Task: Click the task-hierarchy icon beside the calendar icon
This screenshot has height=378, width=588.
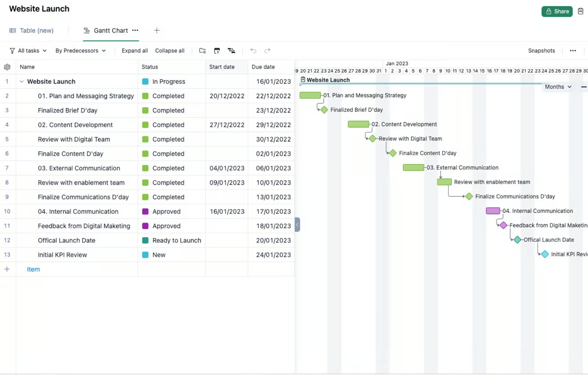Action: tap(231, 51)
